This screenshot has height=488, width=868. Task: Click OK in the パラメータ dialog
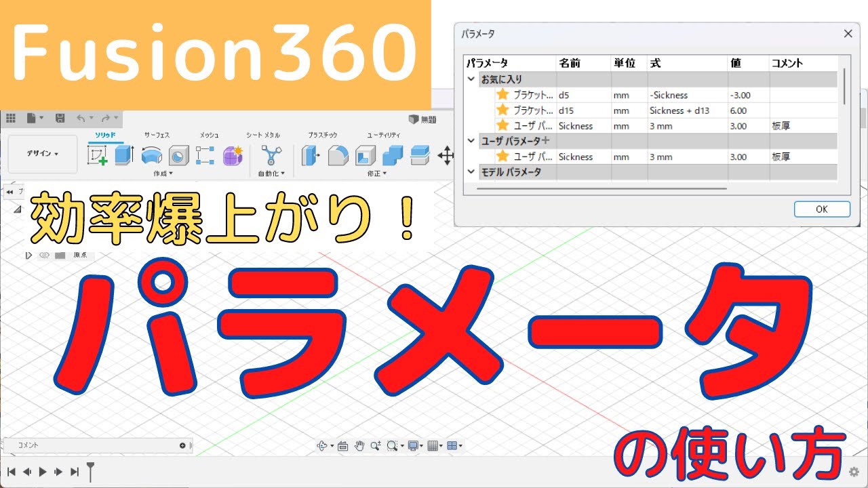point(822,209)
